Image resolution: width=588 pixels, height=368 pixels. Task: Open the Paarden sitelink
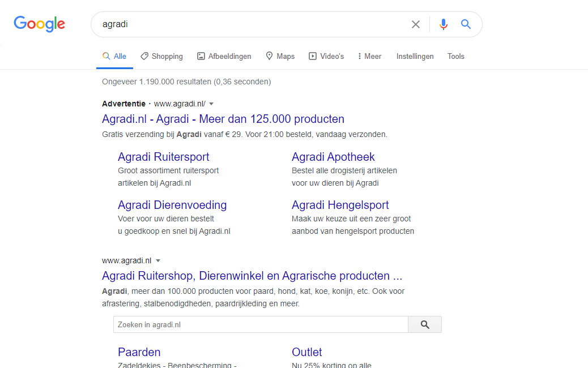(139, 352)
